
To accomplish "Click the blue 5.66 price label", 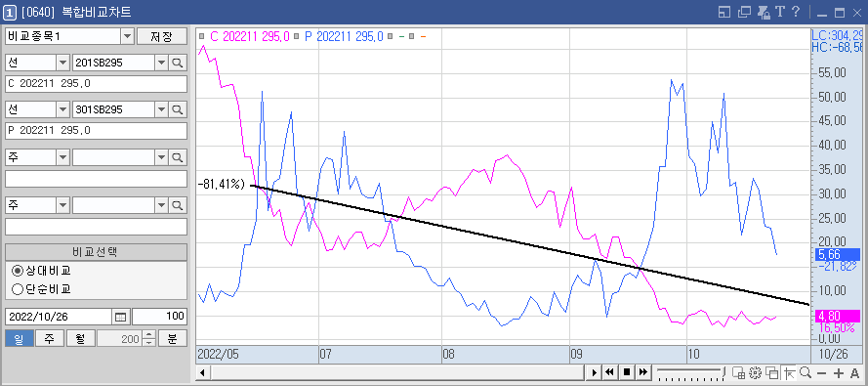I will (838, 255).
